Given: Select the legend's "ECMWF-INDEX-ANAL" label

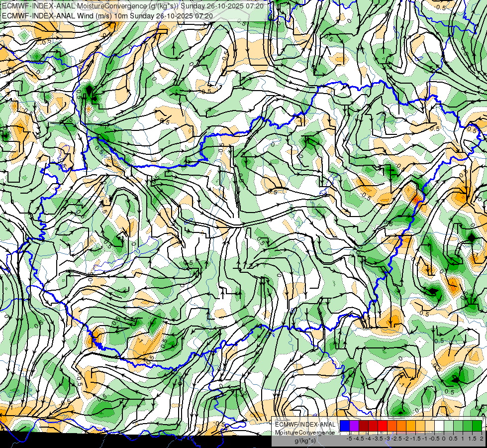Looking at the screenshot, I should click(x=305, y=425).
